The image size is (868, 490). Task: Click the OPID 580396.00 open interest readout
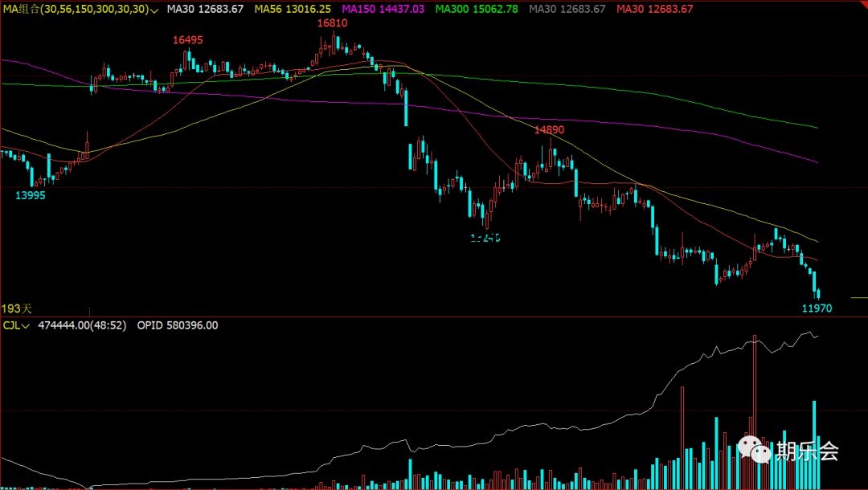coord(178,325)
